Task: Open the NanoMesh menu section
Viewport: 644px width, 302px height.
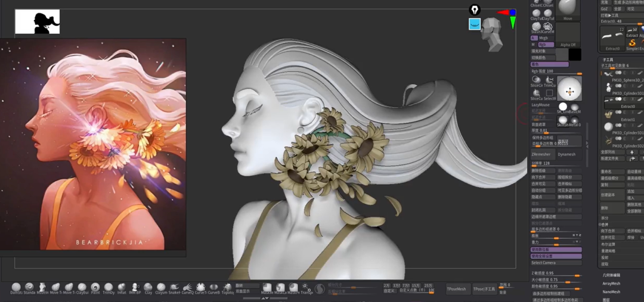Action: pyautogui.click(x=611, y=292)
